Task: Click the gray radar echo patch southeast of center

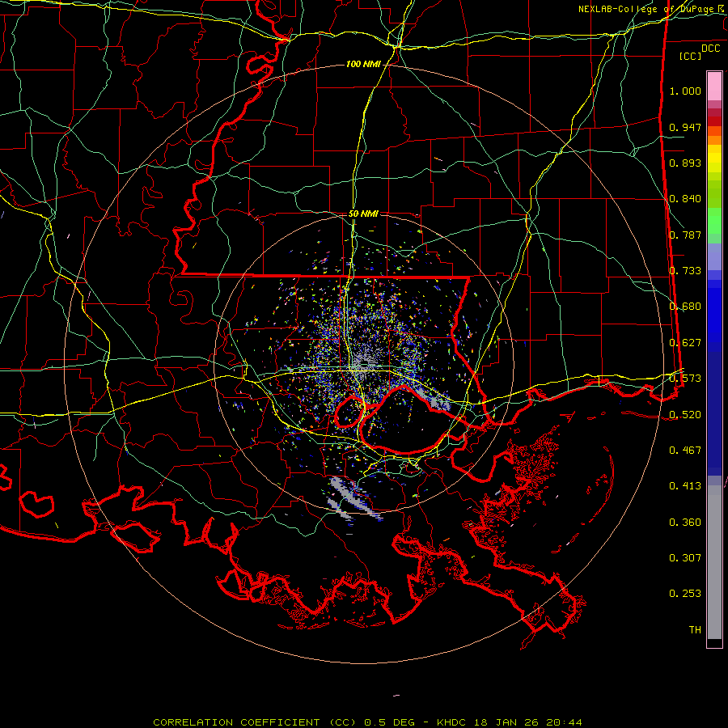Action: [x=434, y=400]
